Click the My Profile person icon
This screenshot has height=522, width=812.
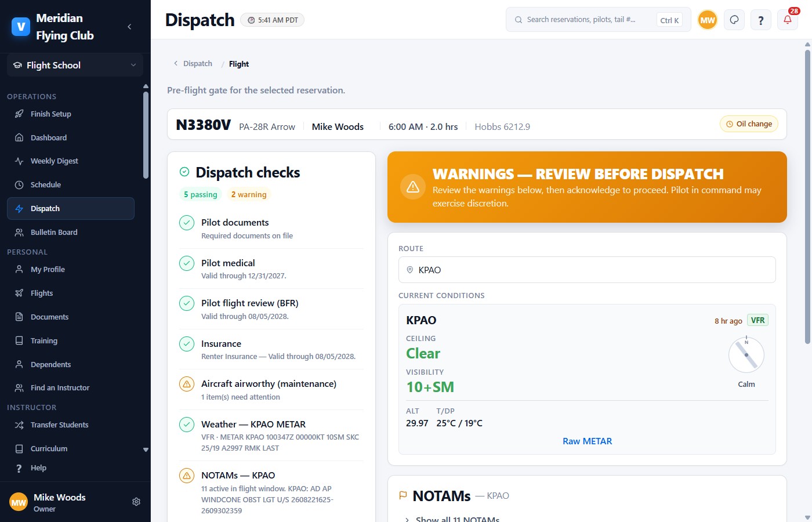19,270
